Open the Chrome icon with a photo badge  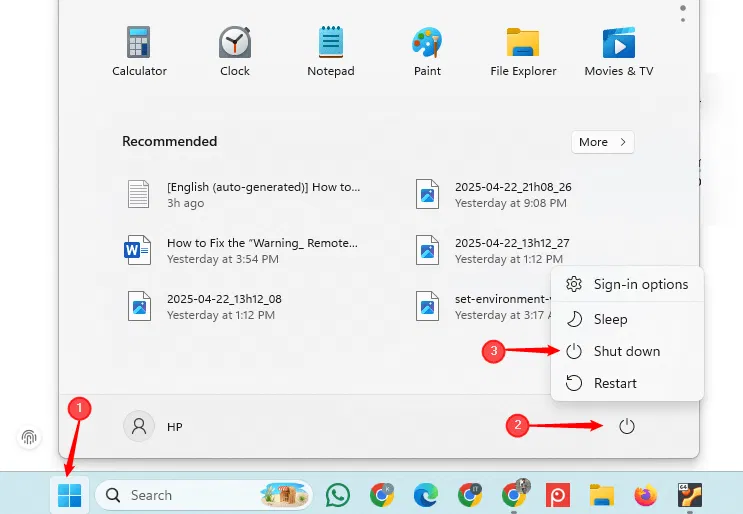point(514,496)
